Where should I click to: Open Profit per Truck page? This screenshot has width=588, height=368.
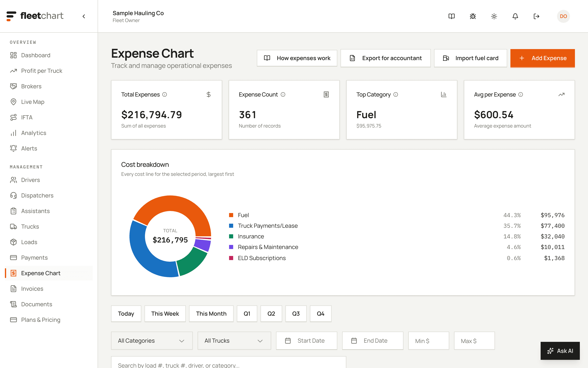point(49,71)
